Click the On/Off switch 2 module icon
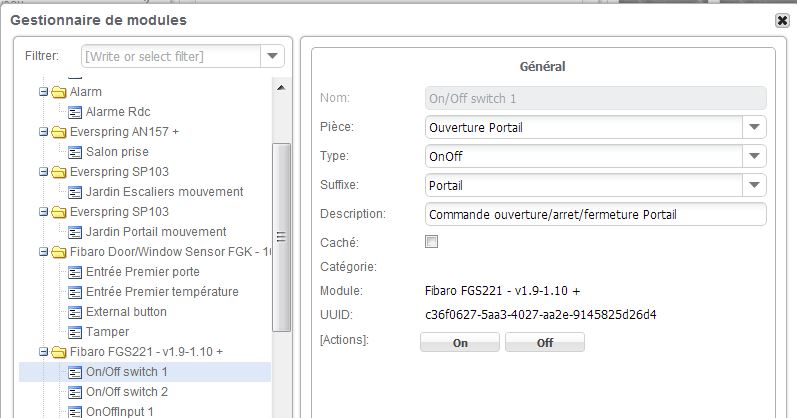Screen dimensions: 797x418 75,392
